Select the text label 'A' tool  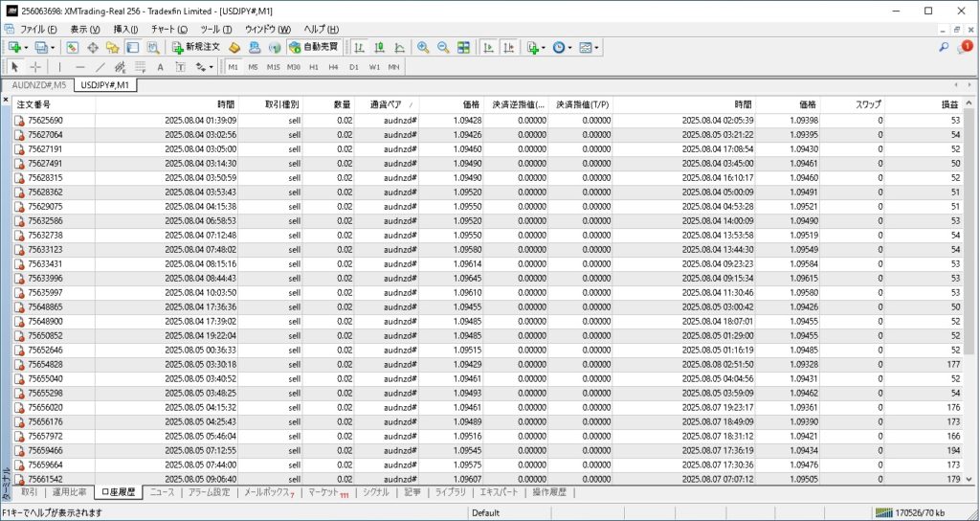coord(160,67)
